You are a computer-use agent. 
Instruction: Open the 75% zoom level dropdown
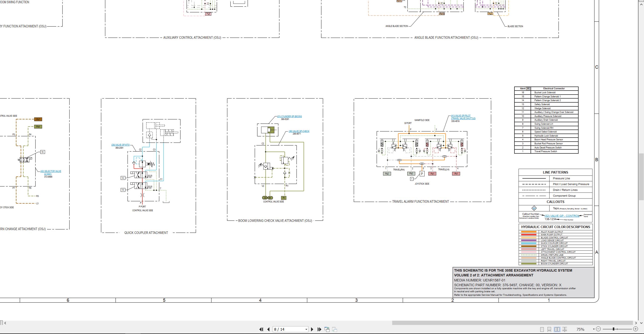pos(594,329)
